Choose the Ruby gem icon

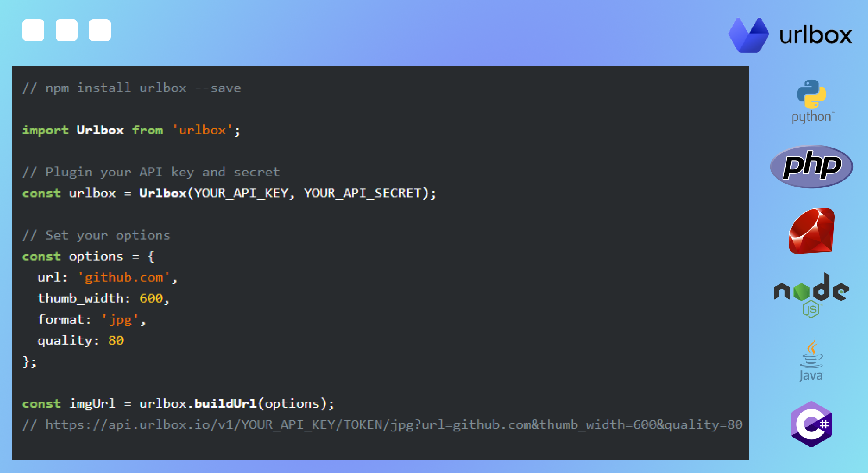pos(811,231)
